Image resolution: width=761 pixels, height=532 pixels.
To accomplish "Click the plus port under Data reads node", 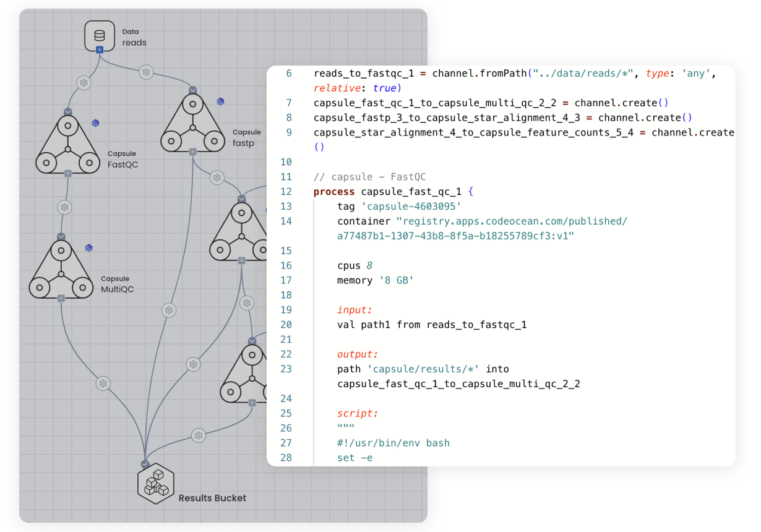I will click(x=99, y=49).
